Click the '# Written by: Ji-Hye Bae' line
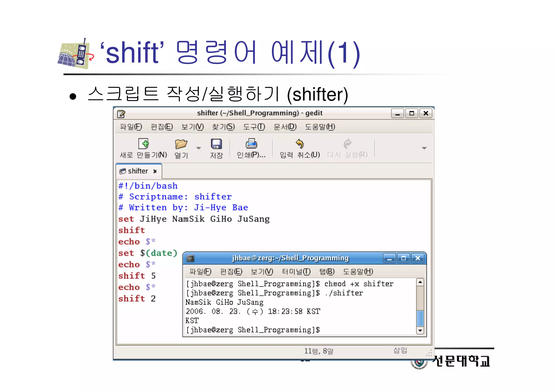 [183, 208]
